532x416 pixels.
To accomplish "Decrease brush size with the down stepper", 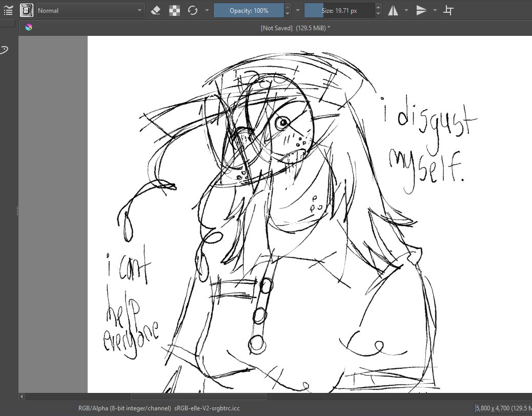I will pos(378,14).
